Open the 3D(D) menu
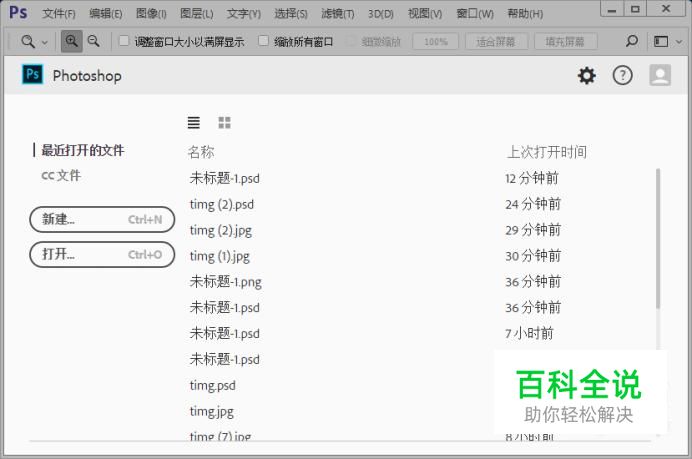The width and height of the screenshot is (692, 459). 380,14
